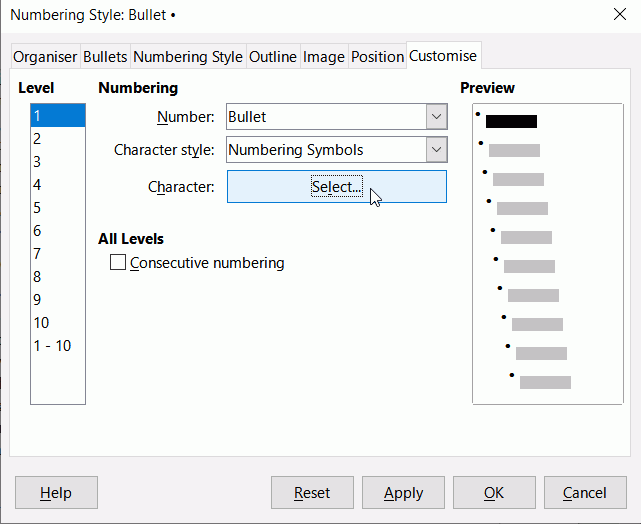Click the Reset button
641x524 pixels.
[x=312, y=493]
